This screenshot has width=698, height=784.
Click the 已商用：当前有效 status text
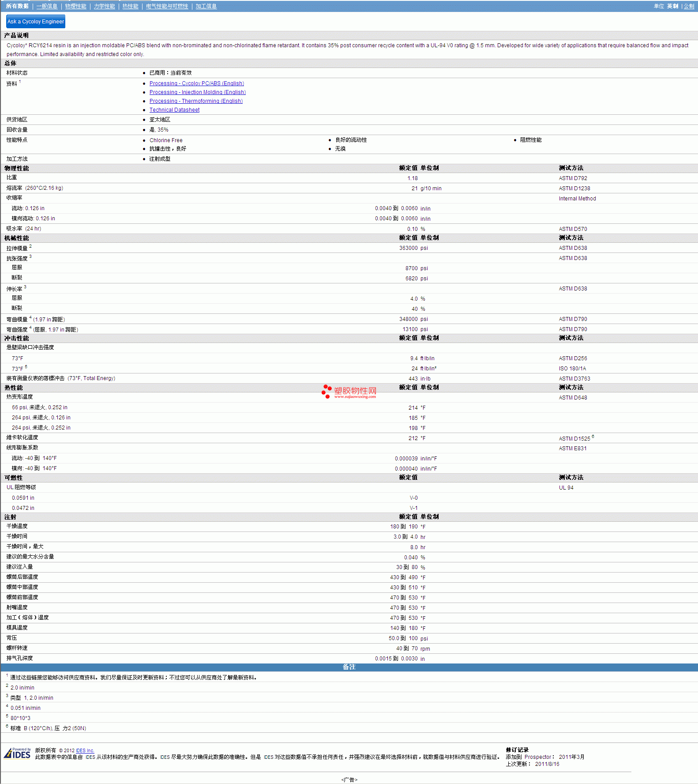tap(170, 73)
